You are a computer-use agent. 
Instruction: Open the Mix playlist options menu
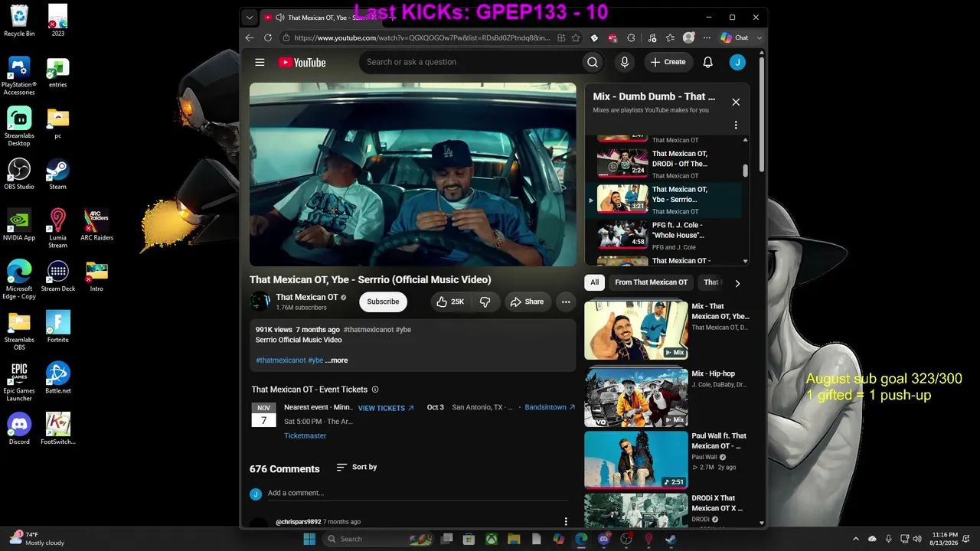pyautogui.click(x=736, y=125)
